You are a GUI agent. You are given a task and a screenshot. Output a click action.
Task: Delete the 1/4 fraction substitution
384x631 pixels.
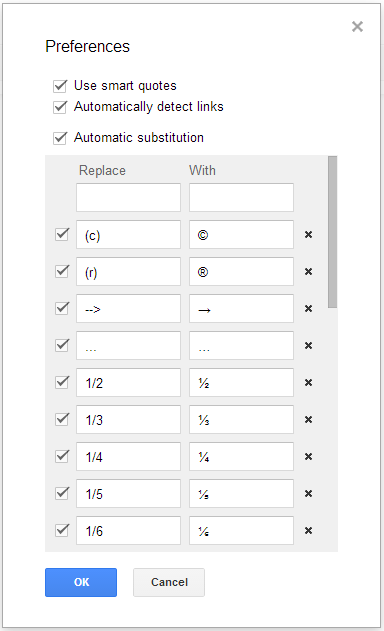(308, 457)
